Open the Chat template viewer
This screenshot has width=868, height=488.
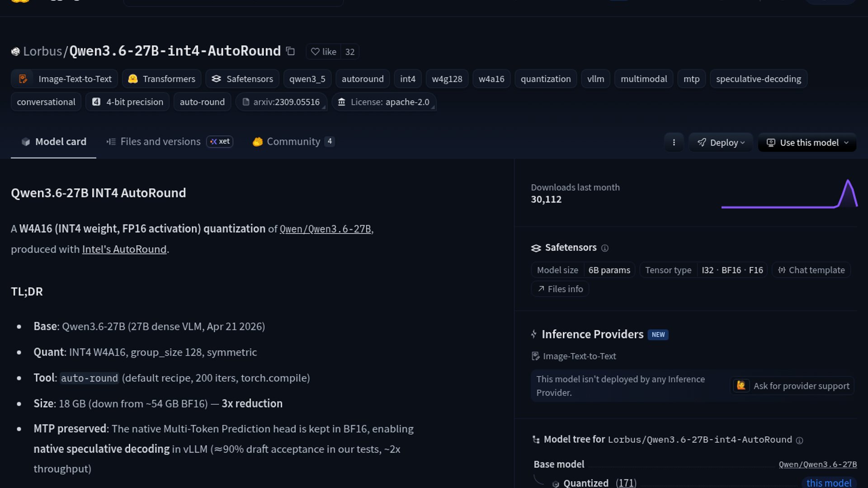[811, 270]
